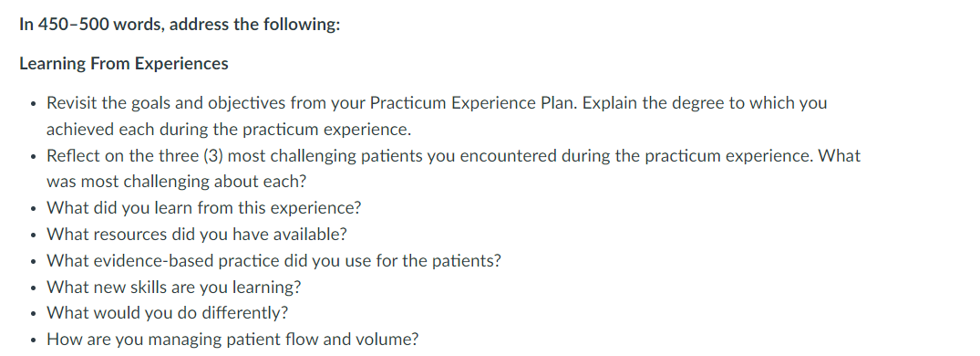This screenshot has height=356, width=980.
Task: Click the question about patient flow and volume
Action: [232, 340]
